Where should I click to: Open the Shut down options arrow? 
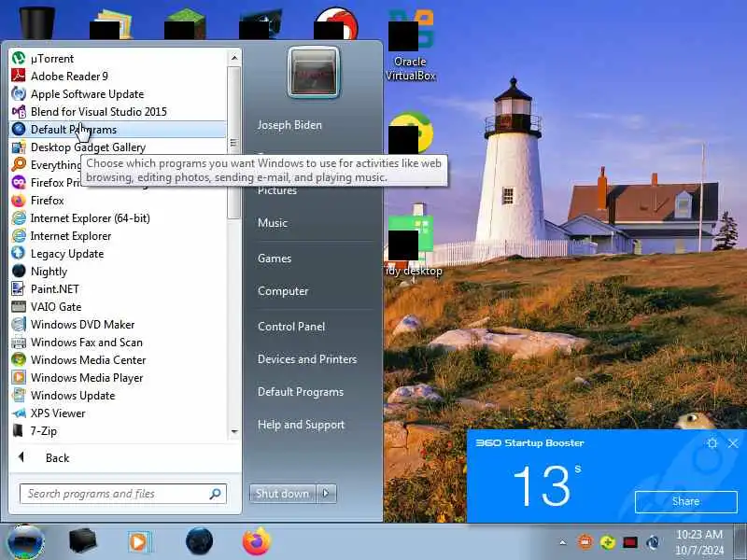pos(326,494)
